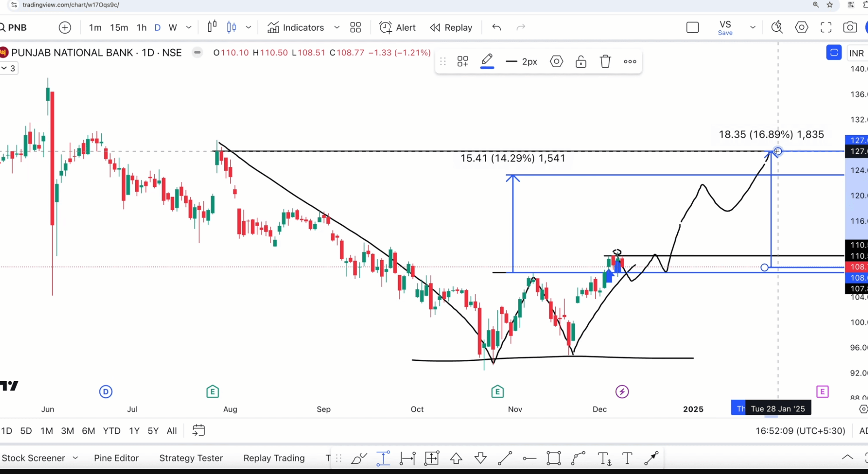This screenshot has width=868, height=474.
Task: Select the 1M date range
Action: 47,431
